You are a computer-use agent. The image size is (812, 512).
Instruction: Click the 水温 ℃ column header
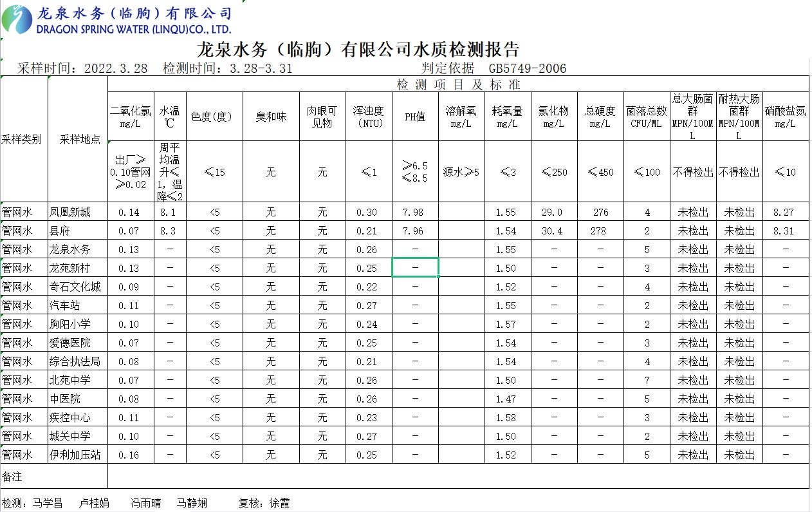[x=170, y=117]
